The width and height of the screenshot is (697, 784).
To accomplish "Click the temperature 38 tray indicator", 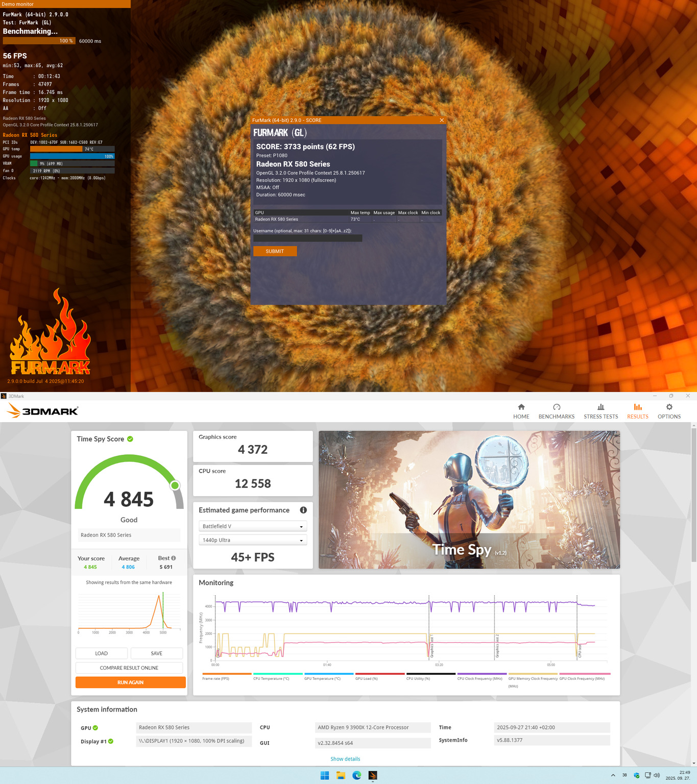I will 624,775.
